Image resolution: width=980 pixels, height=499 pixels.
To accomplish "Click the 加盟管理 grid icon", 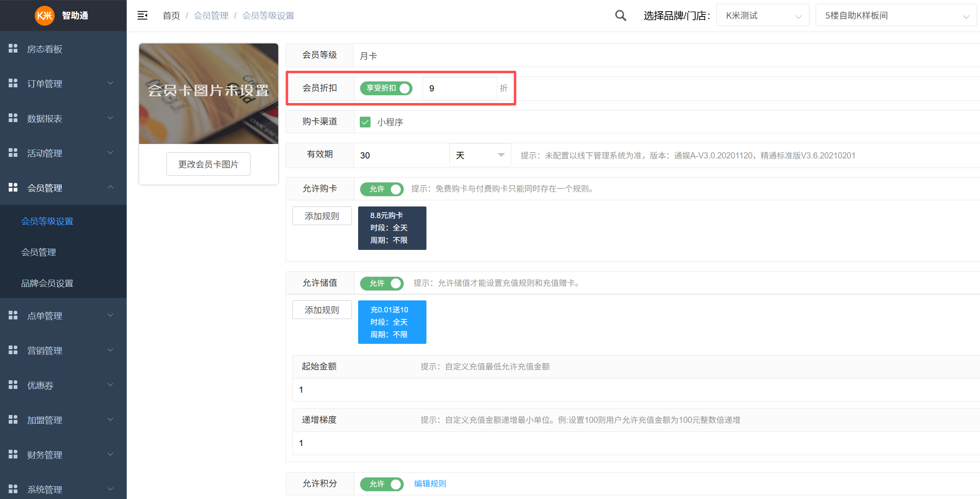I will [x=13, y=420].
